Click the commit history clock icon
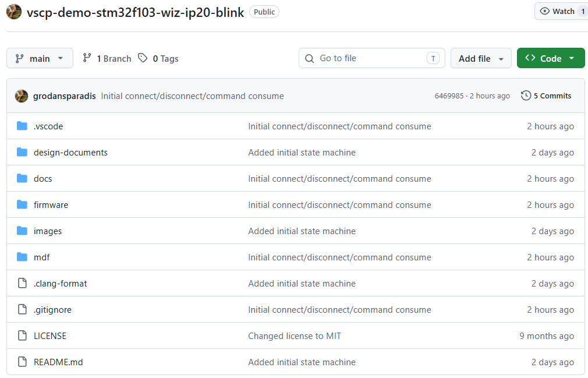 pyautogui.click(x=526, y=96)
